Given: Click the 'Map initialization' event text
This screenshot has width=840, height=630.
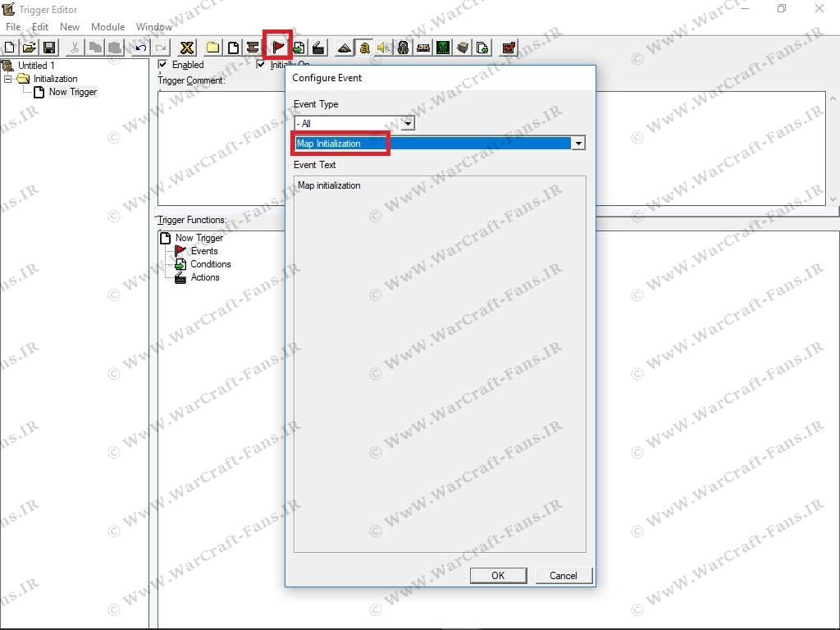Looking at the screenshot, I should [x=329, y=185].
